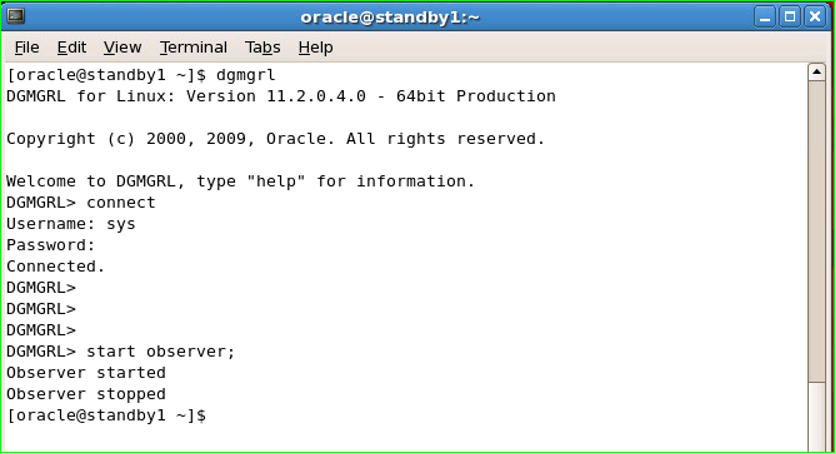This screenshot has width=836, height=454.
Task: Click the terminal window icon in title bar
Action: coord(16,17)
